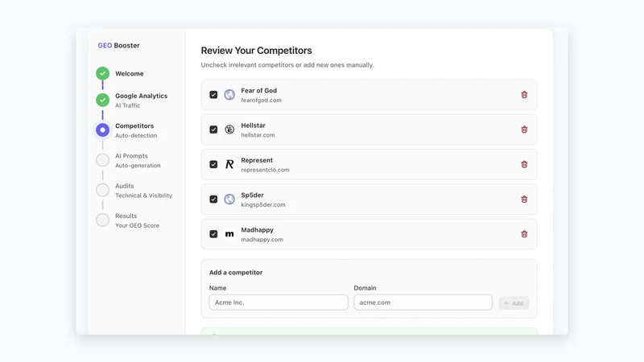This screenshot has width=644, height=362.
Task: Click the Results step circle
Action: pos(103,220)
